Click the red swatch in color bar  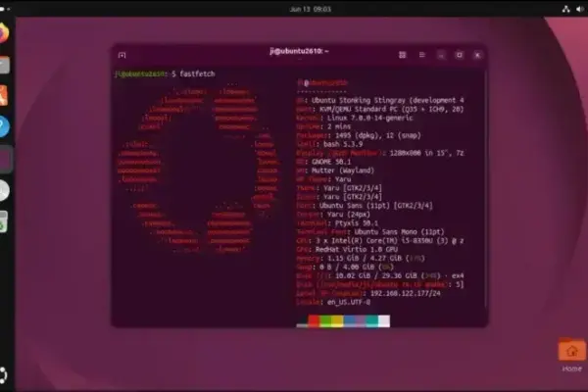pos(314,321)
